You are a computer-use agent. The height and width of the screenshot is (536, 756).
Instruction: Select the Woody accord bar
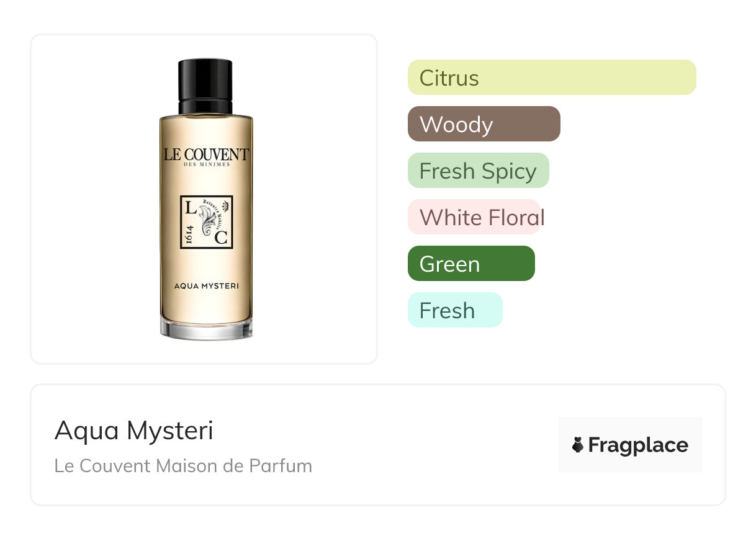point(484,124)
